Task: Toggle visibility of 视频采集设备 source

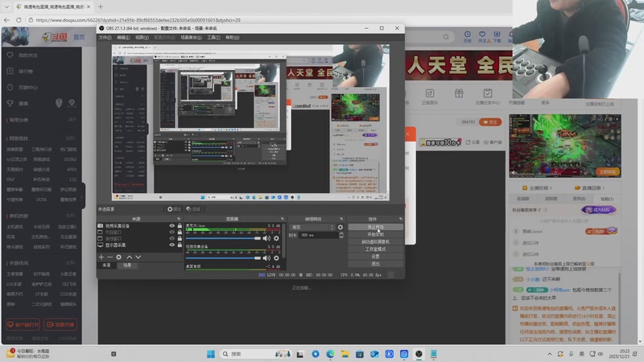Action: (171, 226)
